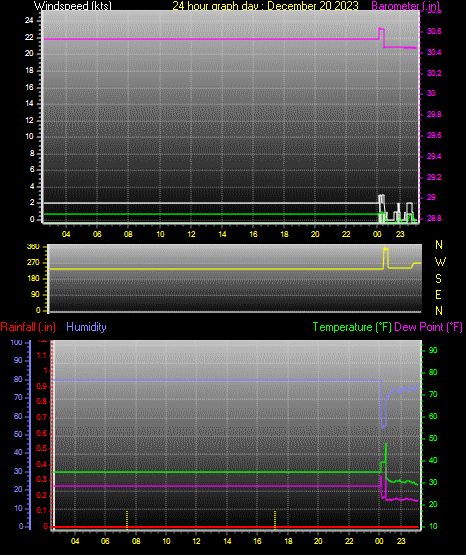This screenshot has height=555, width=466.
Task: Click the first yellow dotted marker near 08
Action: point(127,520)
